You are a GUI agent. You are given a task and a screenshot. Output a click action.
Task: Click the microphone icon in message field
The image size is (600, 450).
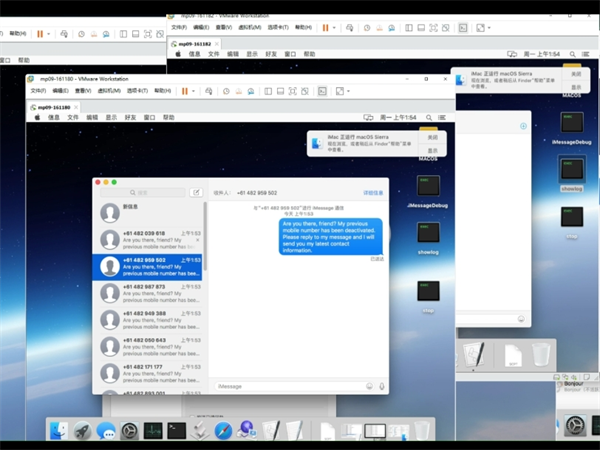coord(381,386)
